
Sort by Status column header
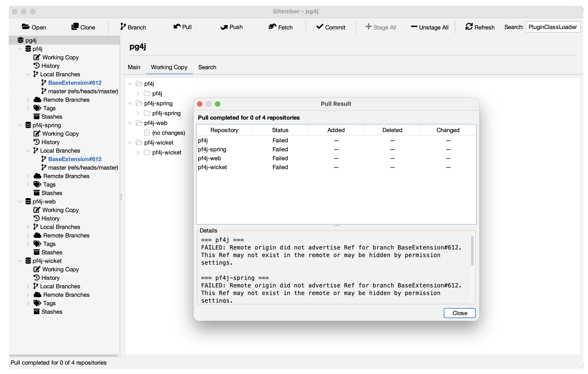pyautogui.click(x=280, y=130)
